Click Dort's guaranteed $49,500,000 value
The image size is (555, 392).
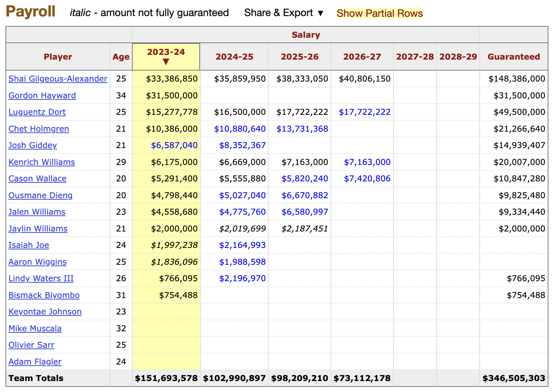tap(519, 112)
